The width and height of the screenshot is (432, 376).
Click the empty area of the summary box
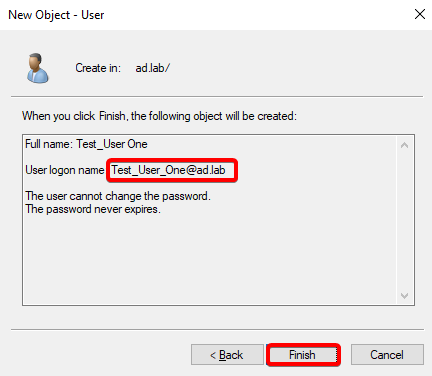tap(210, 260)
